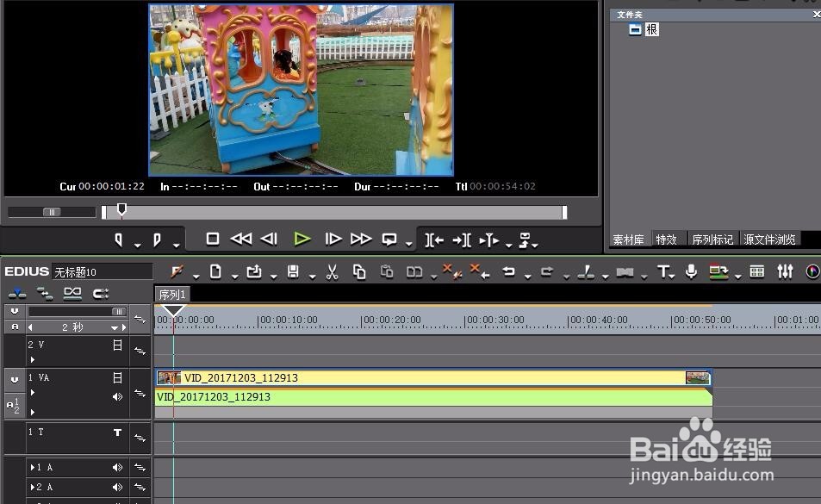
Task: Open the New sequence icon in timeline toolbar
Action: pyautogui.click(x=215, y=271)
